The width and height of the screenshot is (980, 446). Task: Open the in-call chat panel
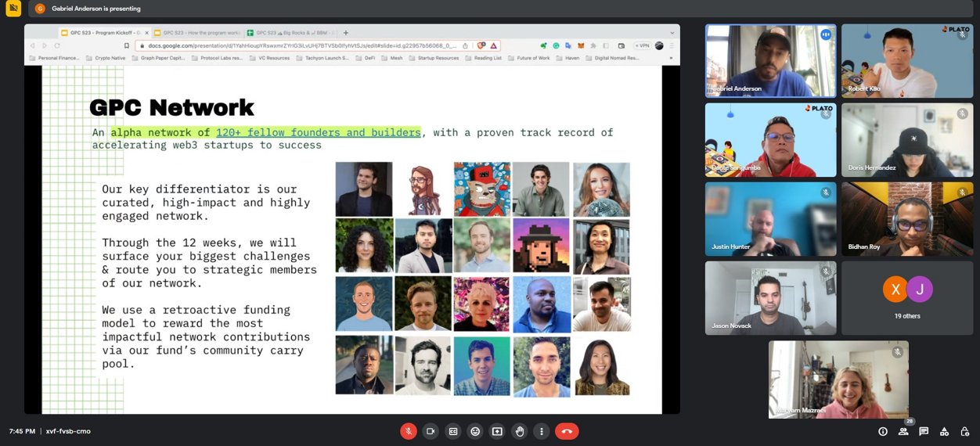click(x=924, y=431)
